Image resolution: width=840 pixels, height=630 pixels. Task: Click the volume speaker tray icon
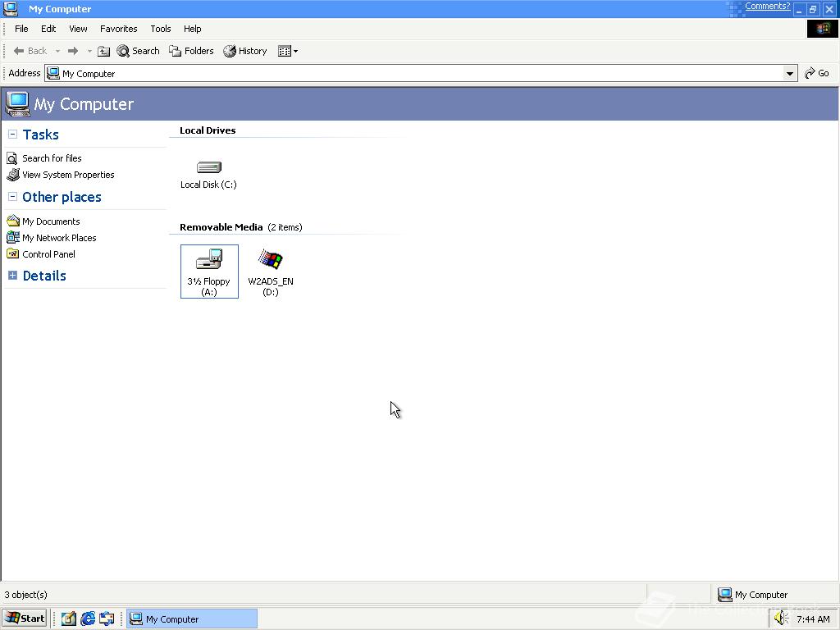click(x=782, y=619)
